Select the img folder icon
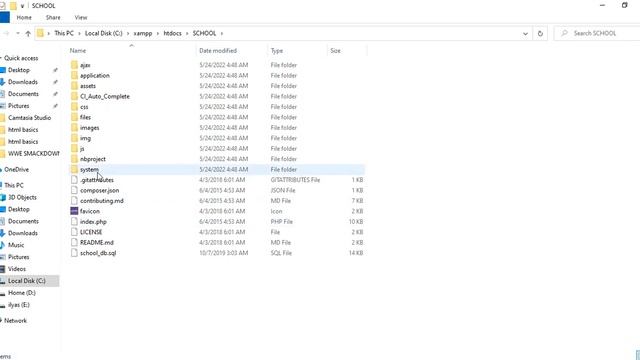640x360 pixels. (x=74, y=138)
